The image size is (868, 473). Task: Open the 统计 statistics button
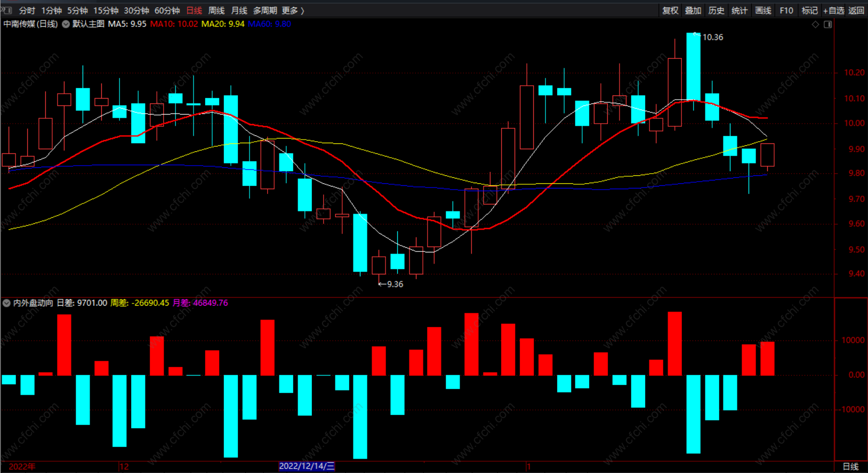pyautogui.click(x=740, y=11)
